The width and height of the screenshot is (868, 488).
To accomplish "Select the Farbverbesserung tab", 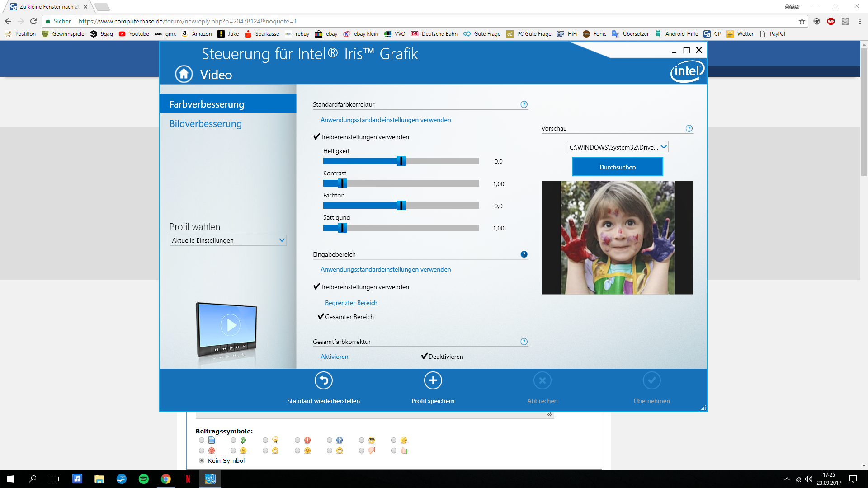I will (207, 104).
